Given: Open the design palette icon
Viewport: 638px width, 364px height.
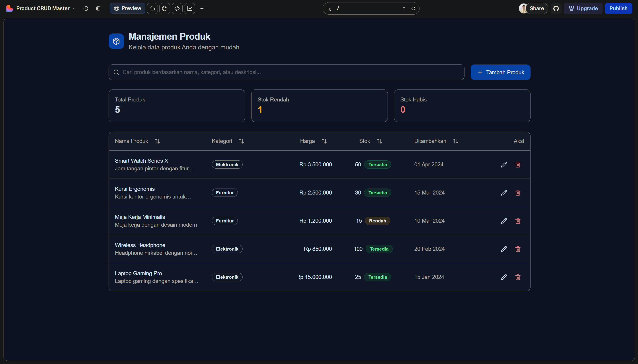Looking at the screenshot, I should point(164,8).
